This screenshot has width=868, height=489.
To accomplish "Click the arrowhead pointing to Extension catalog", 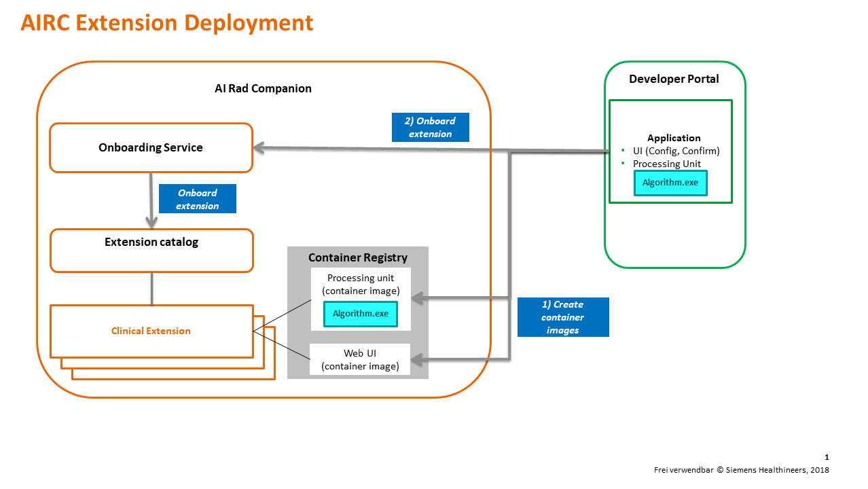I will [151, 222].
